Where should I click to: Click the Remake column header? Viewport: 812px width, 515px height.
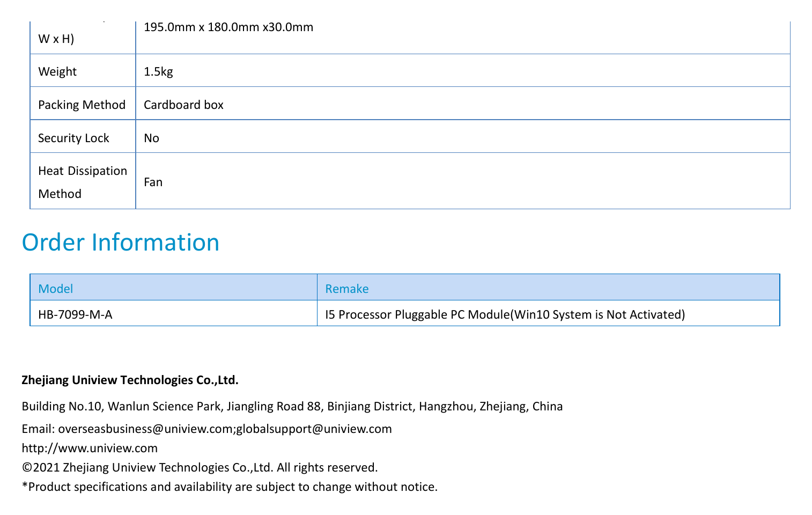click(x=548, y=288)
